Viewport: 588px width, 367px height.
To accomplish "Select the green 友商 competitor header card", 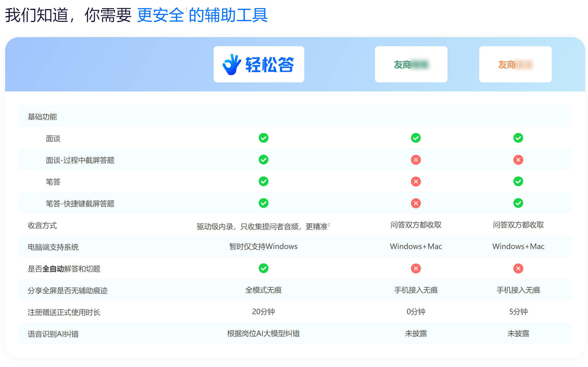I will (411, 64).
